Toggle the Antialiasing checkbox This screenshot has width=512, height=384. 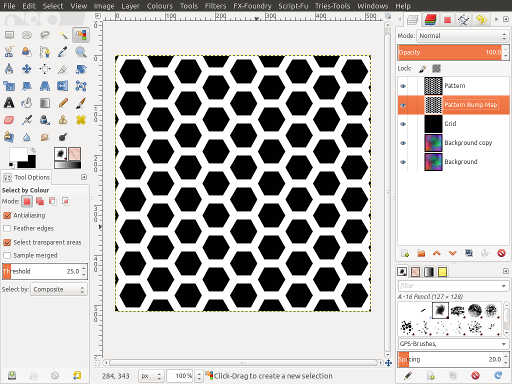[x=7, y=215]
